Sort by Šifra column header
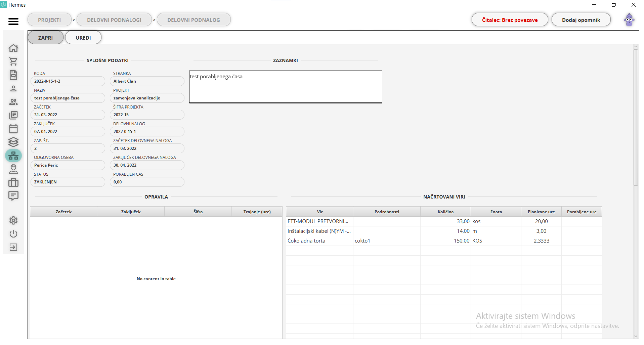The image size is (644, 345). [x=198, y=212]
